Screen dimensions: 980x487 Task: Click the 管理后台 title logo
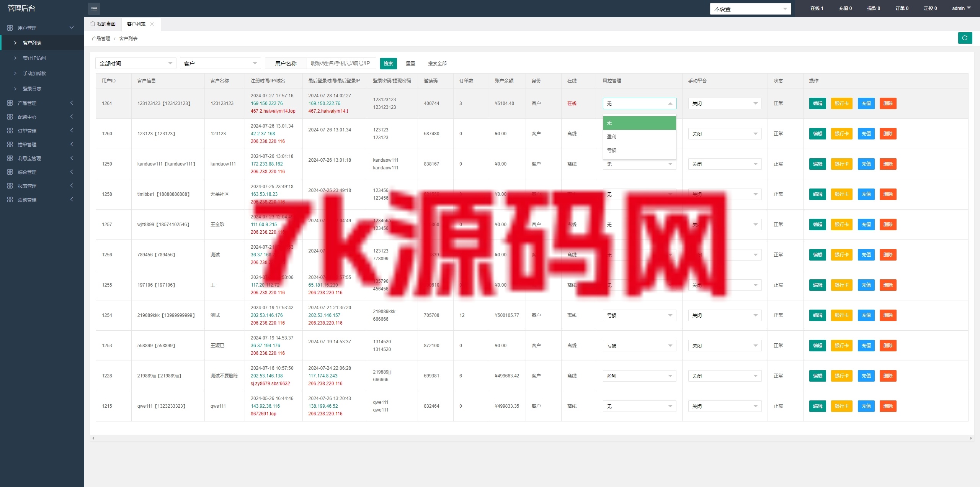tap(21, 8)
